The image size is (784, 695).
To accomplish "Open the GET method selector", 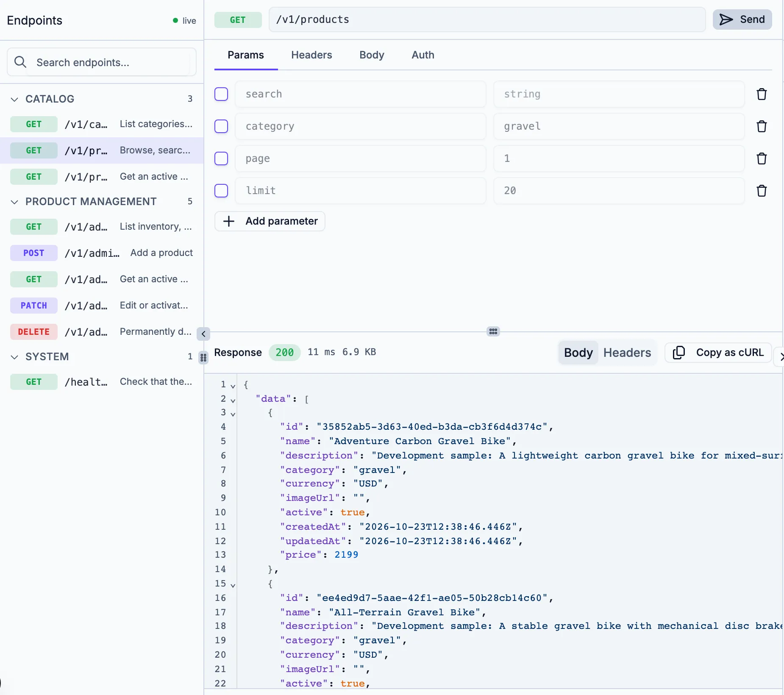I will [238, 19].
